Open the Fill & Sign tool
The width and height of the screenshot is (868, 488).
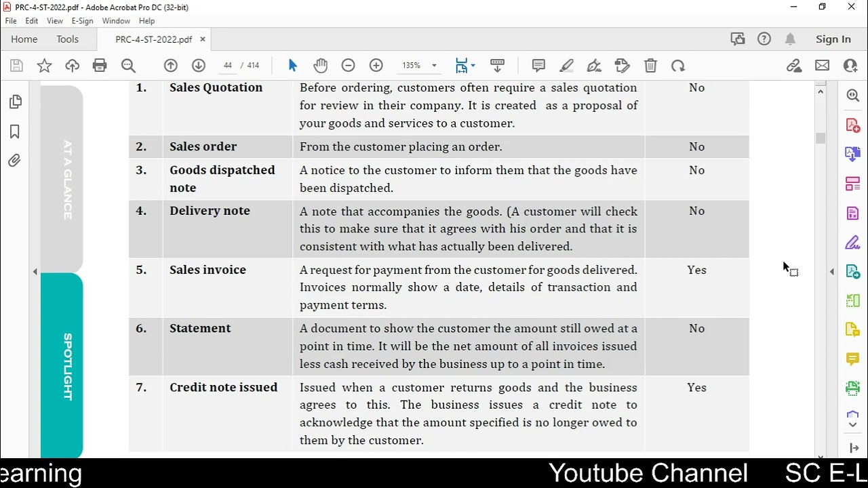pyautogui.click(x=595, y=66)
